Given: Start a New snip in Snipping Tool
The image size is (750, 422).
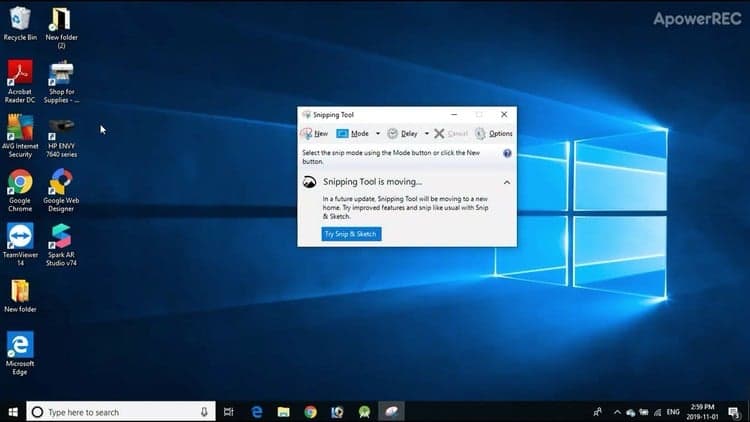Looking at the screenshot, I should (x=314, y=133).
